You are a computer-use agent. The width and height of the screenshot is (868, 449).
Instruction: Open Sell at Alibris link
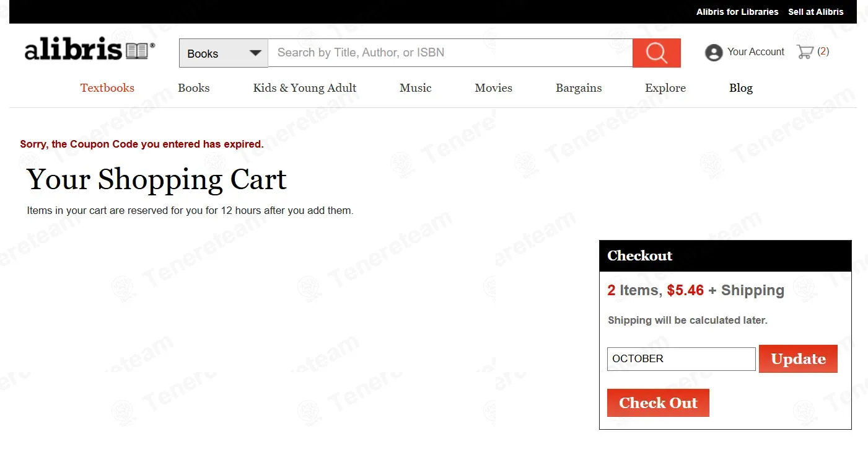[x=816, y=12]
